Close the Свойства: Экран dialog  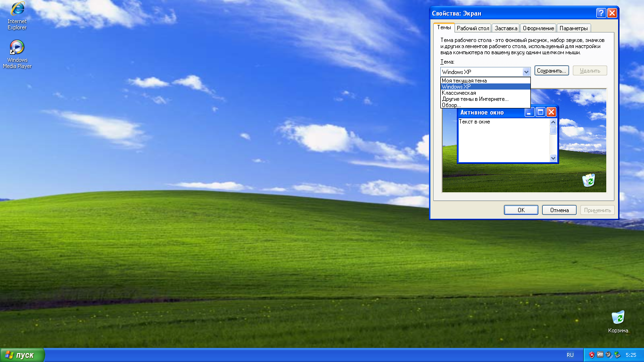coord(612,13)
